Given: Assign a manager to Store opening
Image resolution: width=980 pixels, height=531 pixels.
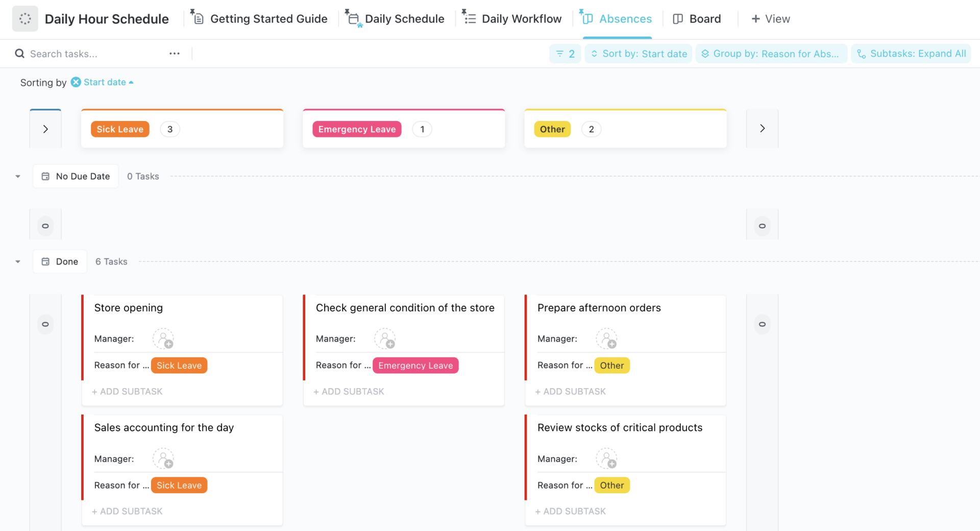Looking at the screenshot, I should [163, 339].
